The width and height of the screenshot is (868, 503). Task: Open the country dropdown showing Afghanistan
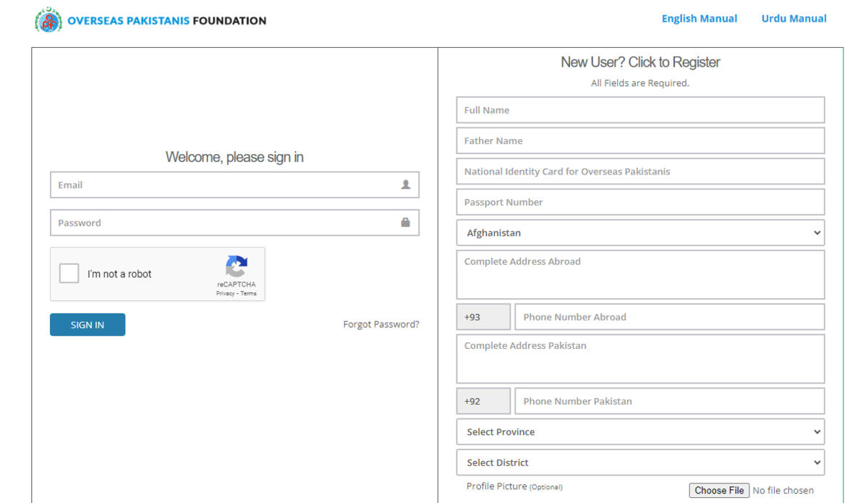[640, 233]
